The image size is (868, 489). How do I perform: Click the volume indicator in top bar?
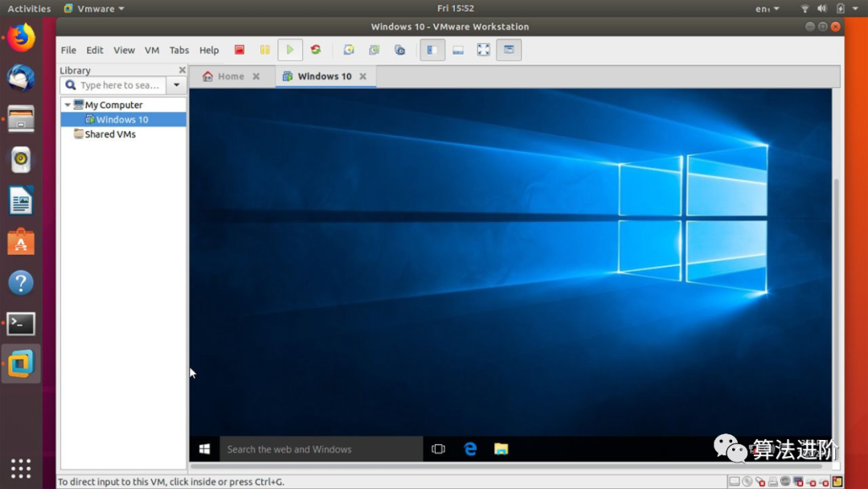click(822, 8)
